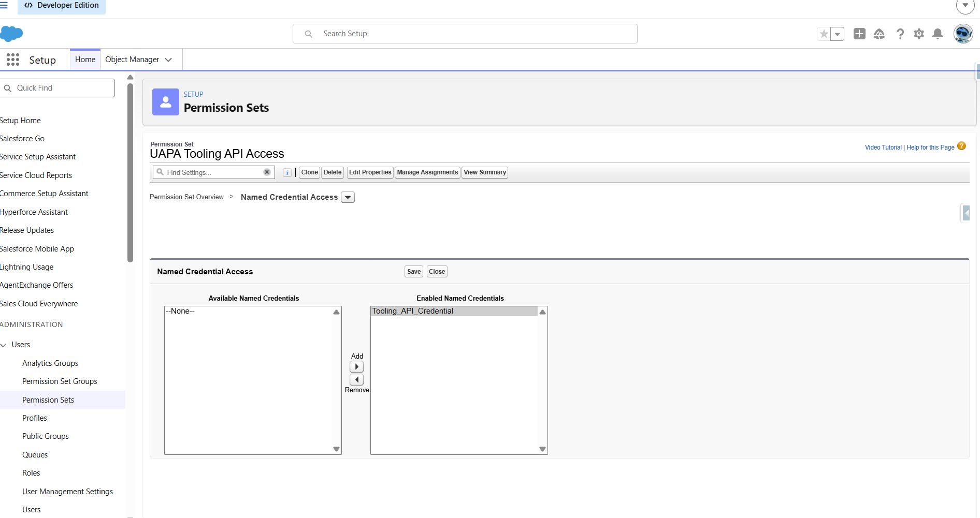Open Release Updates
Viewport: 980px width, 518px height.
pyautogui.click(x=27, y=230)
